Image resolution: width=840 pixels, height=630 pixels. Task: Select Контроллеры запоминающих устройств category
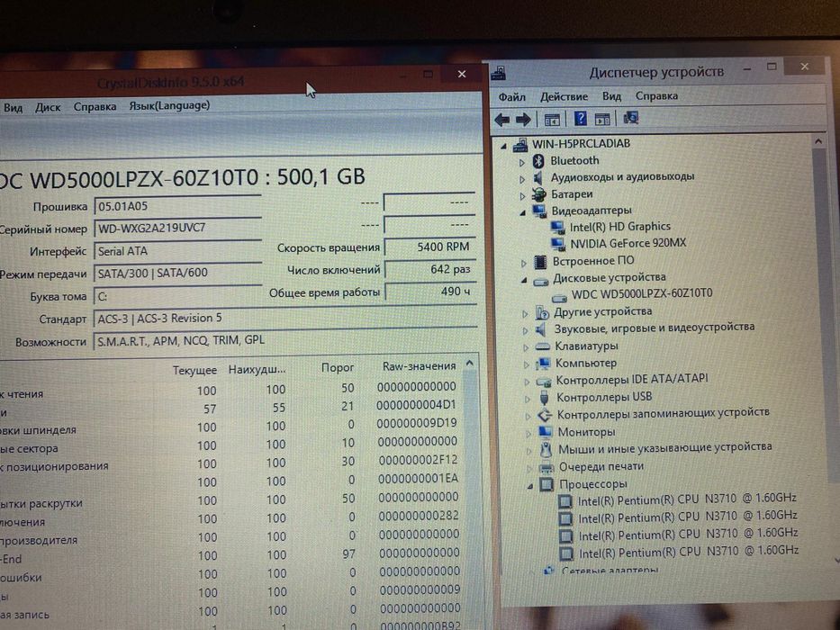click(x=664, y=414)
